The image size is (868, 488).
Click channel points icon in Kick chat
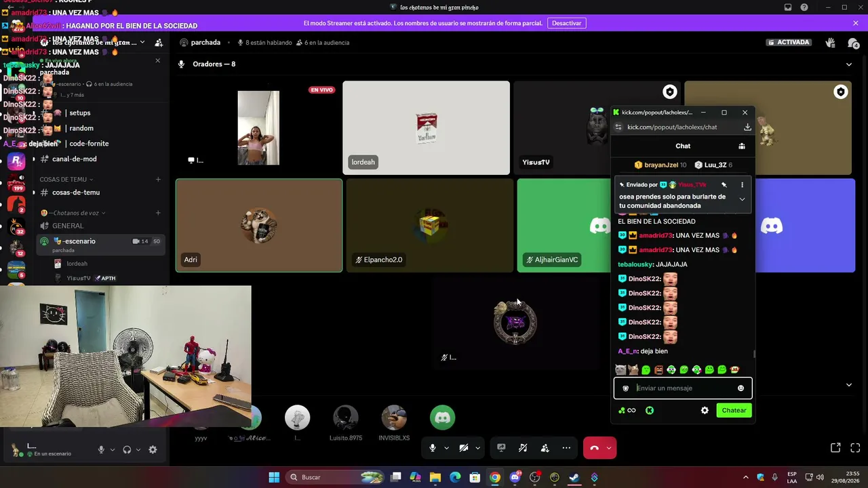click(627, 411)
